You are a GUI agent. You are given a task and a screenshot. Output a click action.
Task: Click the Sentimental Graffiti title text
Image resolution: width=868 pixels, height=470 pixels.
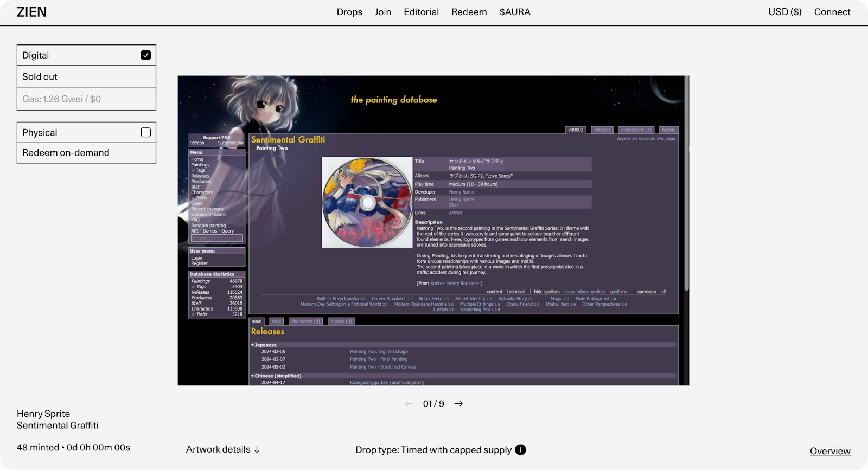coord(58,426)
